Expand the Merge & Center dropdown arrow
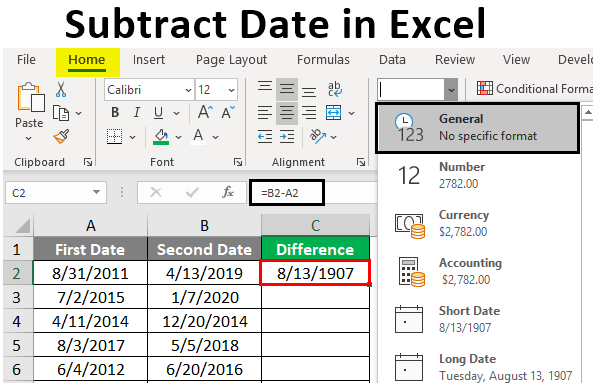This screenshot has height=383, width=593. point(351,113)
